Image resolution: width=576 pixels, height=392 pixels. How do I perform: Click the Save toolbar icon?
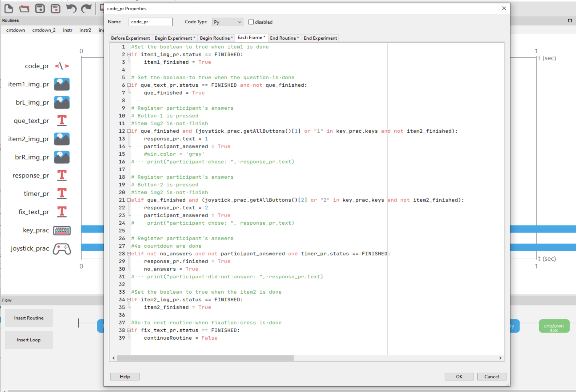click(40, 9)
